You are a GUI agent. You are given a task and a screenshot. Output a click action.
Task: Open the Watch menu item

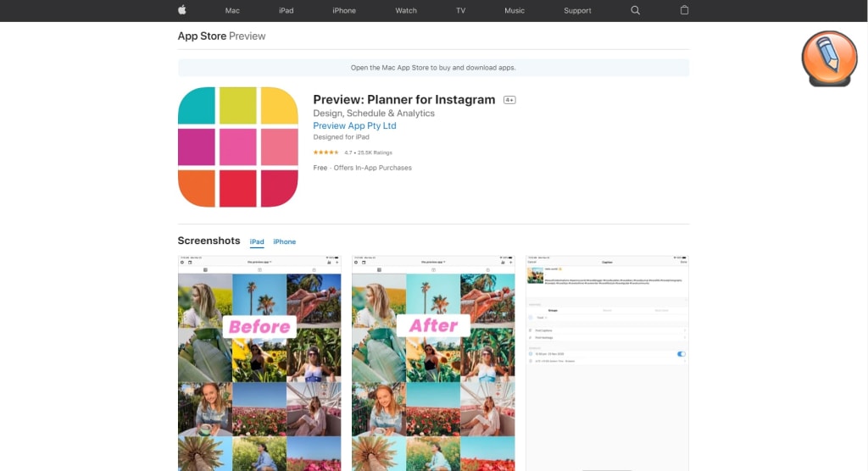coord(406,10)
